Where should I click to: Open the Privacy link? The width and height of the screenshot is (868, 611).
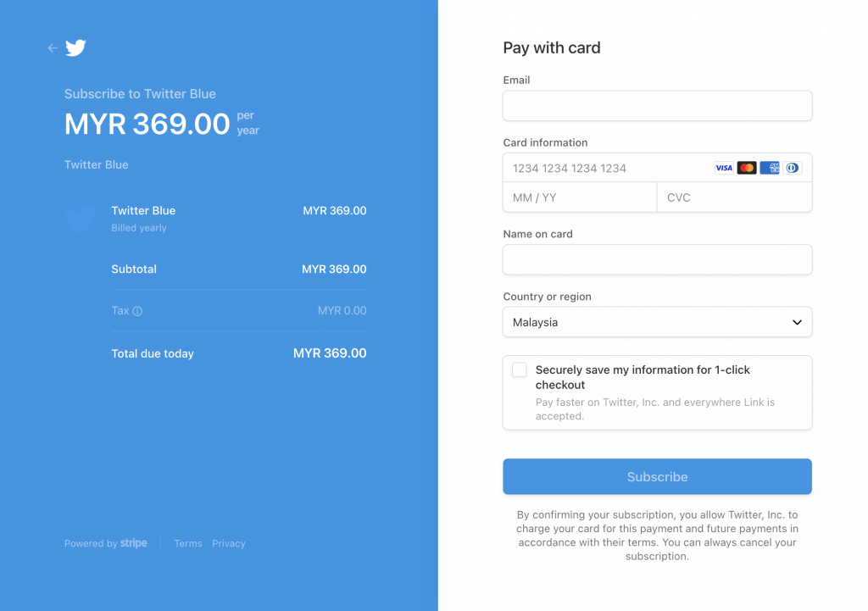point(228,543)
